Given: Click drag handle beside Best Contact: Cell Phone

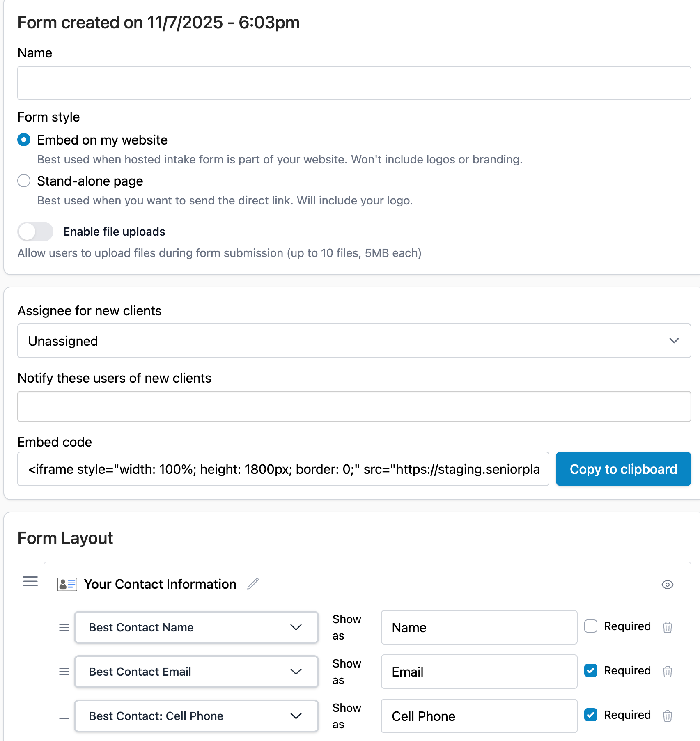Looking at the screenshot, I should point(64,716).
